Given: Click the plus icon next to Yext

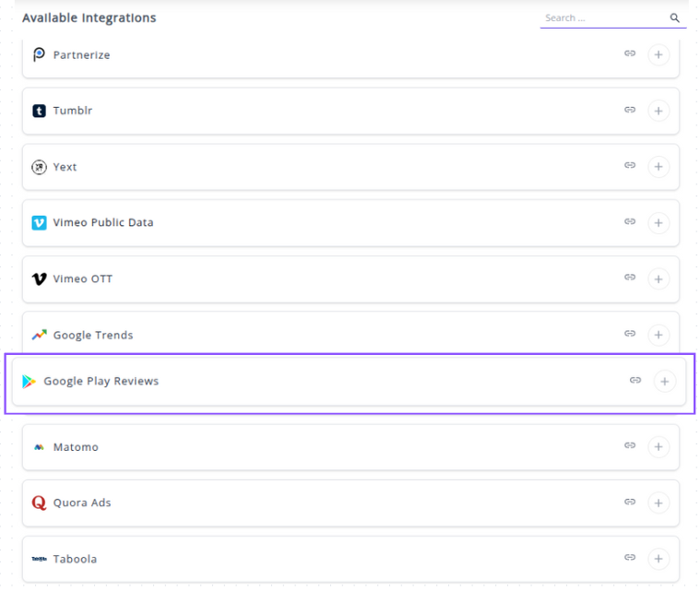Looking at the screenshot, I should (x=658, y=167).
